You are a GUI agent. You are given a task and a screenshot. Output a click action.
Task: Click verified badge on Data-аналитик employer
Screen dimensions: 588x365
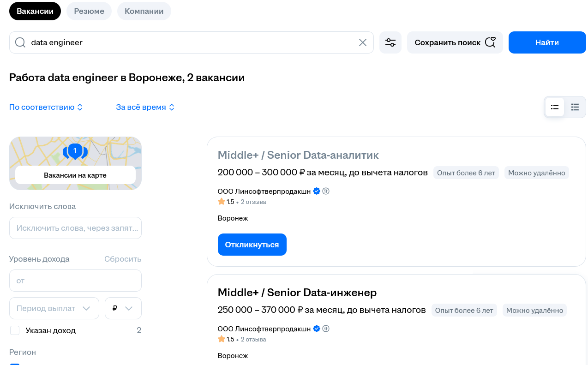pos(317,191)
